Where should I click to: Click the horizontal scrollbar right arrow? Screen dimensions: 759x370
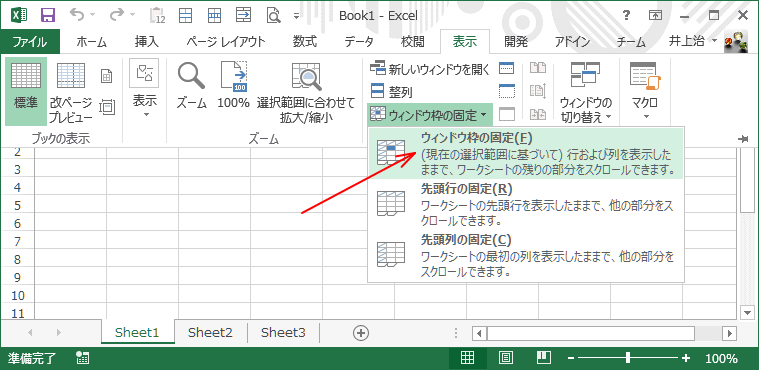click(x=729, y=333)
